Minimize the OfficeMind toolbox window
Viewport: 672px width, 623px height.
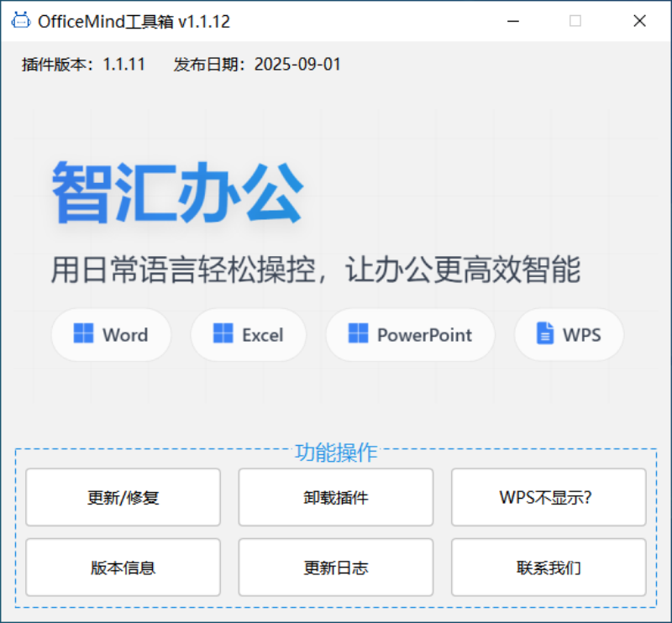point(513,20)
